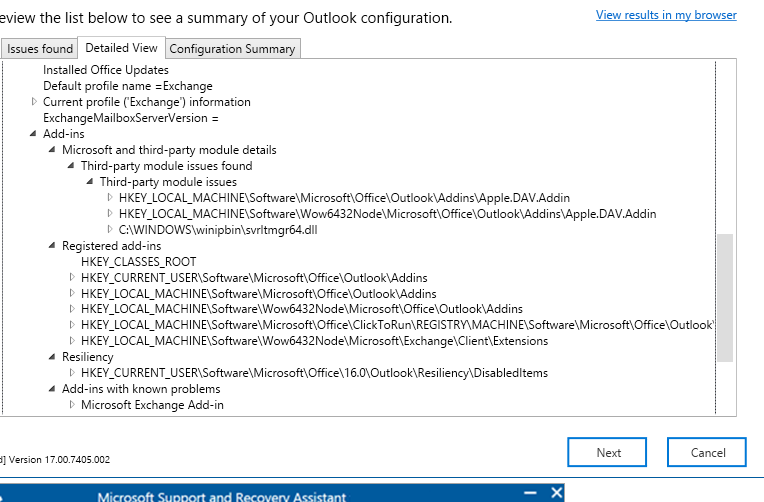Select ExchangeMailboxServerVersion = row
This screenshot has height=502, width=764.
click(131, 118)
